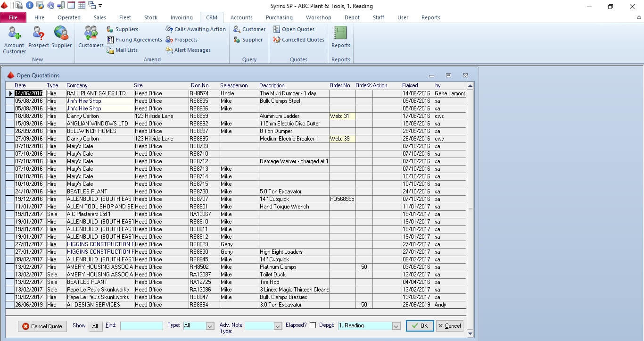The width and height of the screenshot is (644, 341).
Task: Open Calls Awaiting Action
Action: click(x=196, y=29)
